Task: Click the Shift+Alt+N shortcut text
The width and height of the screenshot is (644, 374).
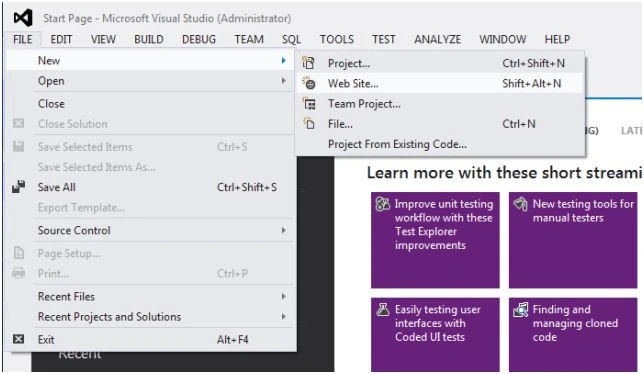Action: click(531, 83)
